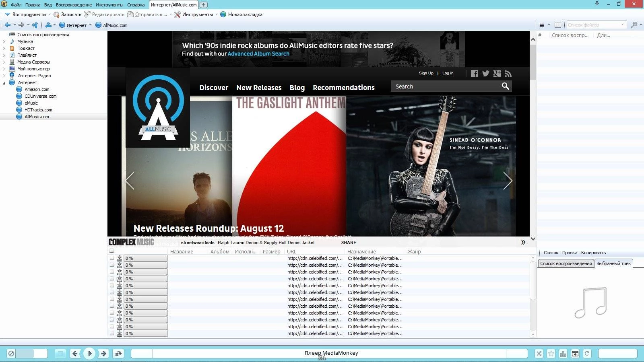
Task: Open the list view mode icon
Action: [x=542, y=25]
